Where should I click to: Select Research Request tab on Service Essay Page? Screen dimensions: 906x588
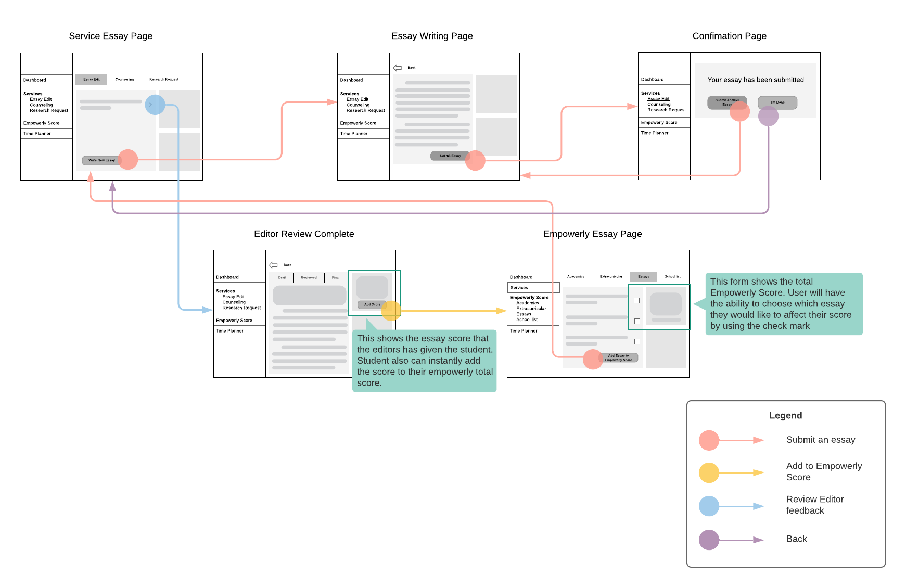[x=164, y=79]
